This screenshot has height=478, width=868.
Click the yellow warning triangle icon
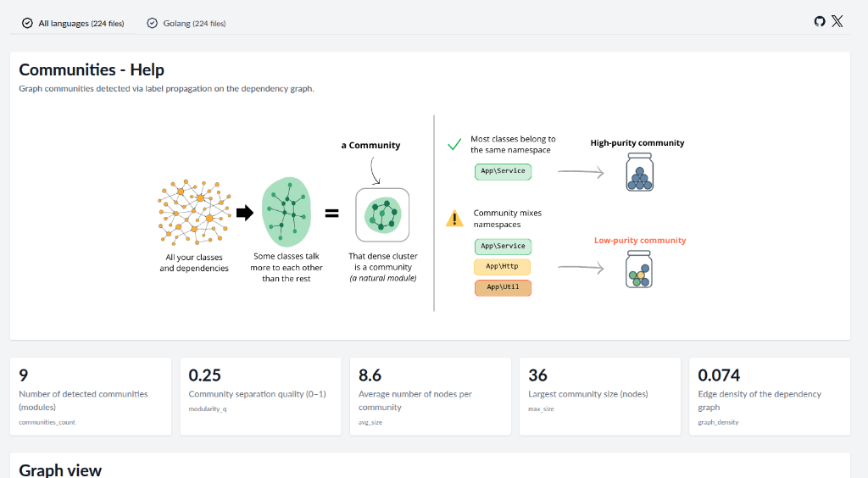tap(455, 220)
